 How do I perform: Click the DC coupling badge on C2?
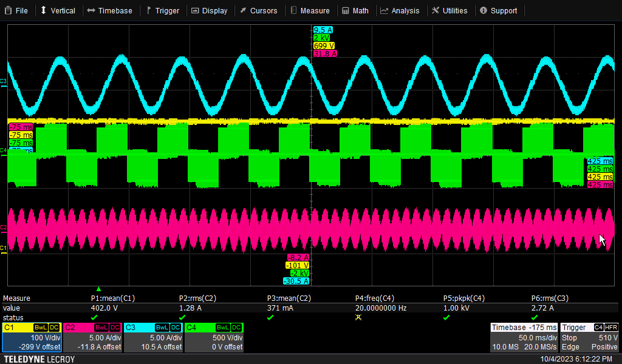(115, 328)
